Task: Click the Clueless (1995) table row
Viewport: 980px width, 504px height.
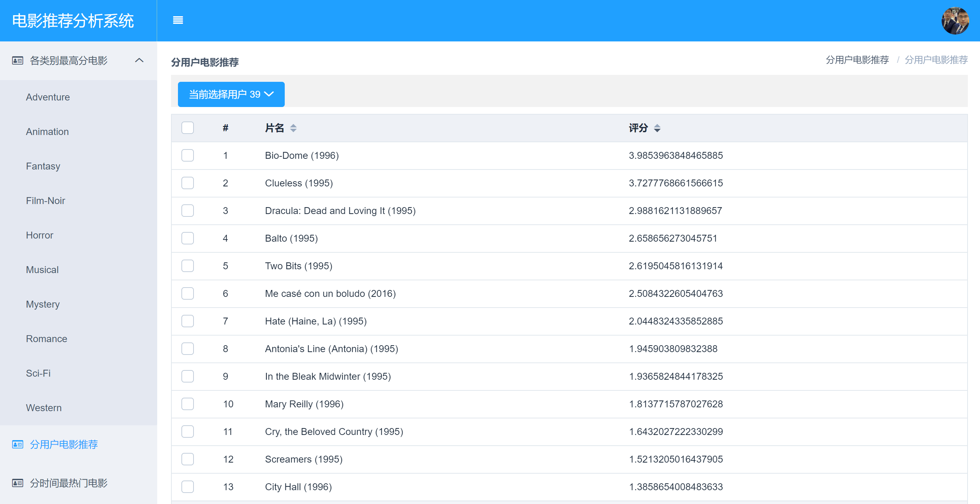Action: coord(299,183)
